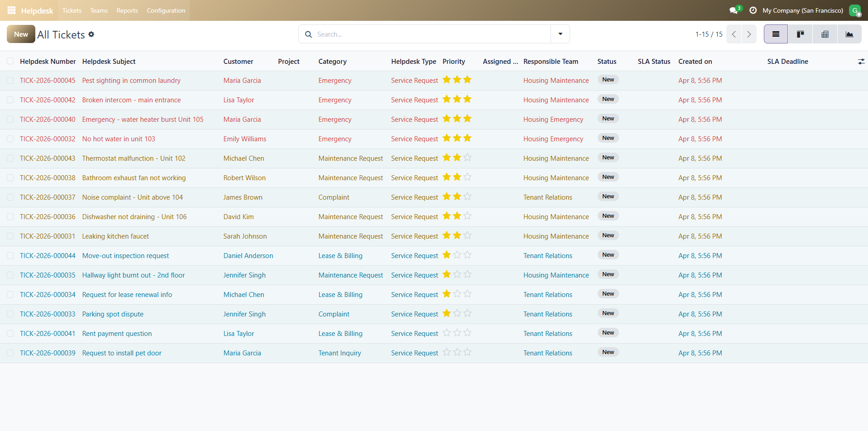Screen dimensions: 868x431
Task: Open the company switcher My Company
Action: [x=802, y=10]
